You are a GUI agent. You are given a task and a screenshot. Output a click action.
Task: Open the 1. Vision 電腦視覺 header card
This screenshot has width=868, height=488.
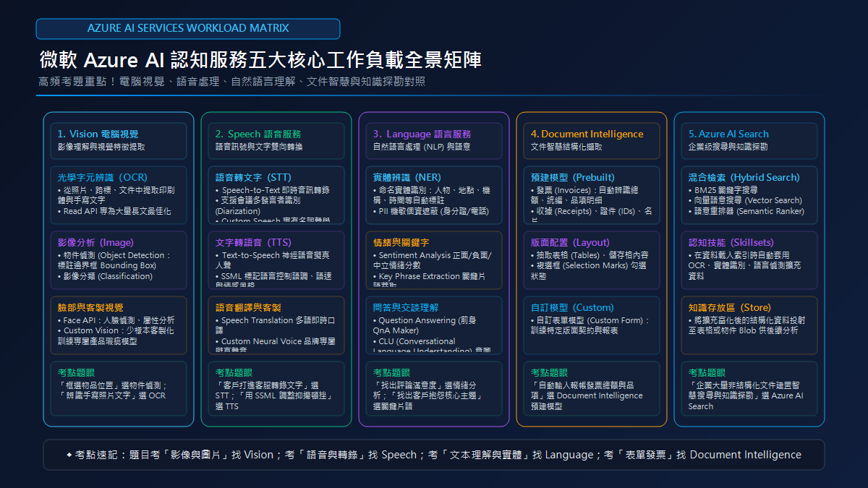pyautogui.click(x=119, y=140)
